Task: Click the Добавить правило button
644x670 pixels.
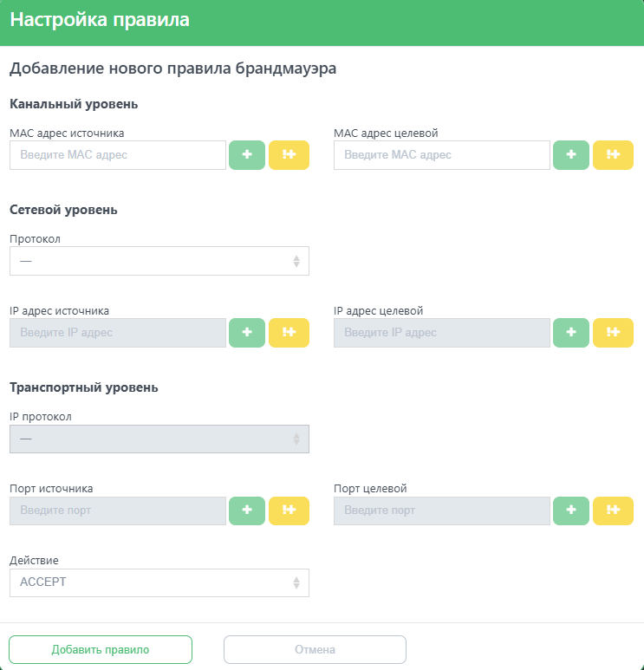Action: point(101,649)
